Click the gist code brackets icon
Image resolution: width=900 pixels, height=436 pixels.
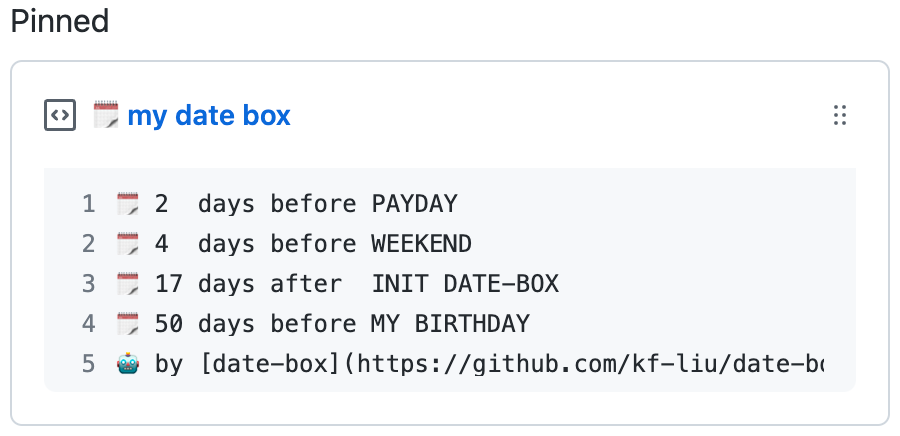click(x=60, y=116)
